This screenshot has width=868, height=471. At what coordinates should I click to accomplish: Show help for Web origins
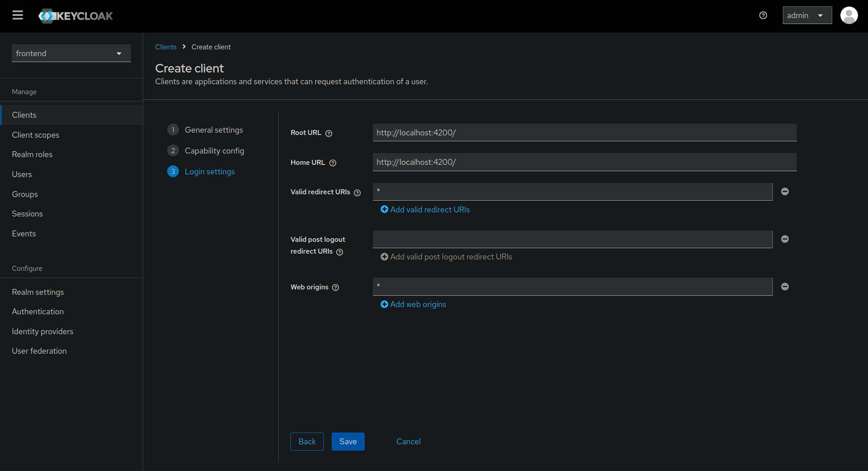(x=336, y=288)
